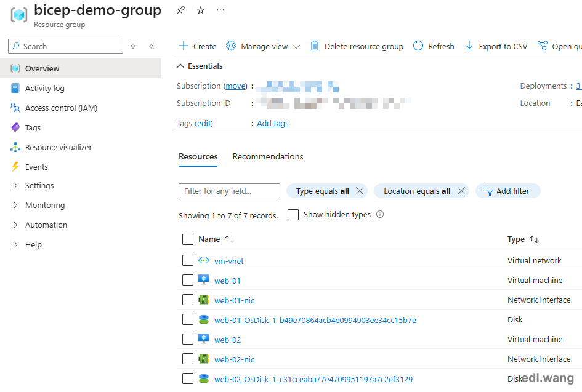Click the Access control people icon
582x392 pixels.
[x=15, y=108]
